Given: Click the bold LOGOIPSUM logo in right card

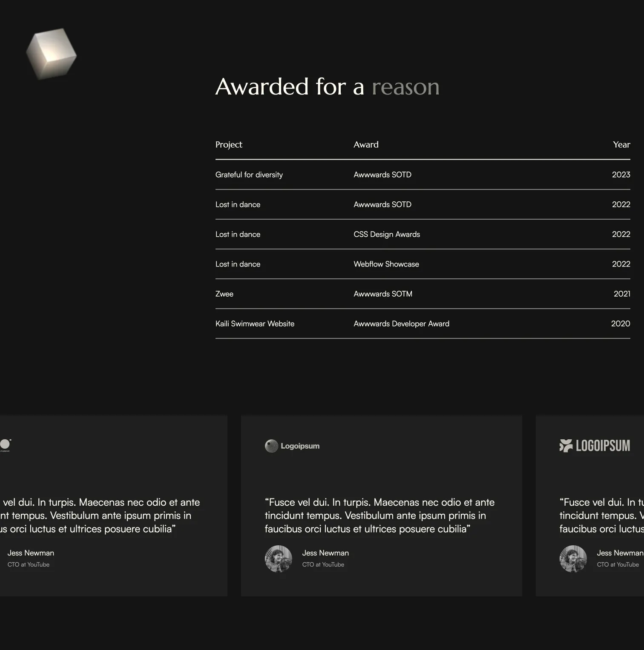Looking at the screenshot, I should coord(595,446).
